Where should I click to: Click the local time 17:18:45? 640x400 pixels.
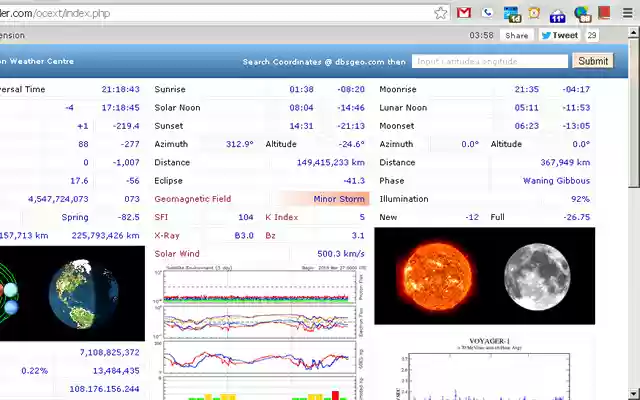coord(120,108)
